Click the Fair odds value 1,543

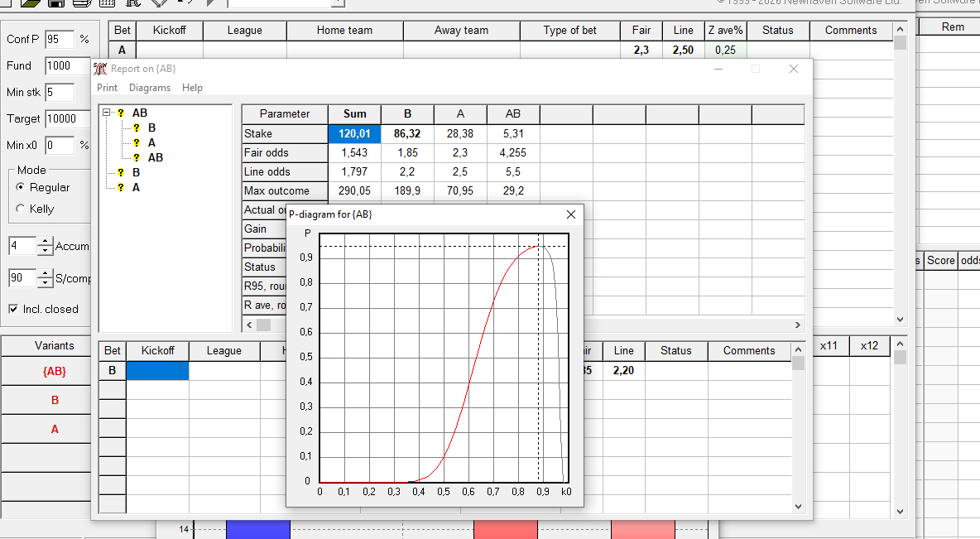(354, 152)
